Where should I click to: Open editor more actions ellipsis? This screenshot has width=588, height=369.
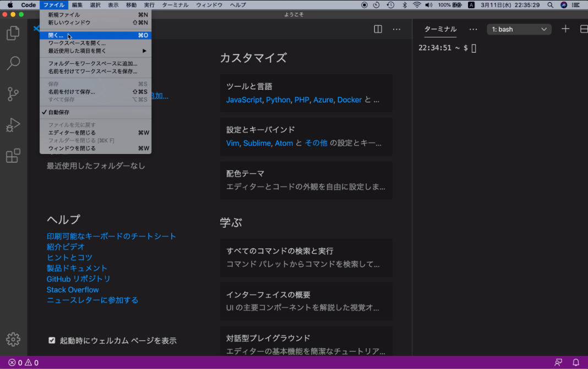396,29
